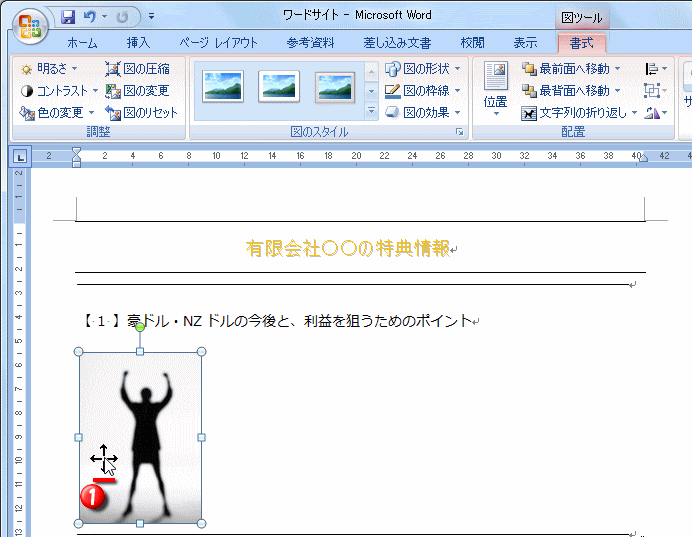Open the 差し込み文書 tab
The width and height of the screenshot is (692, 537).
(397, 43)
